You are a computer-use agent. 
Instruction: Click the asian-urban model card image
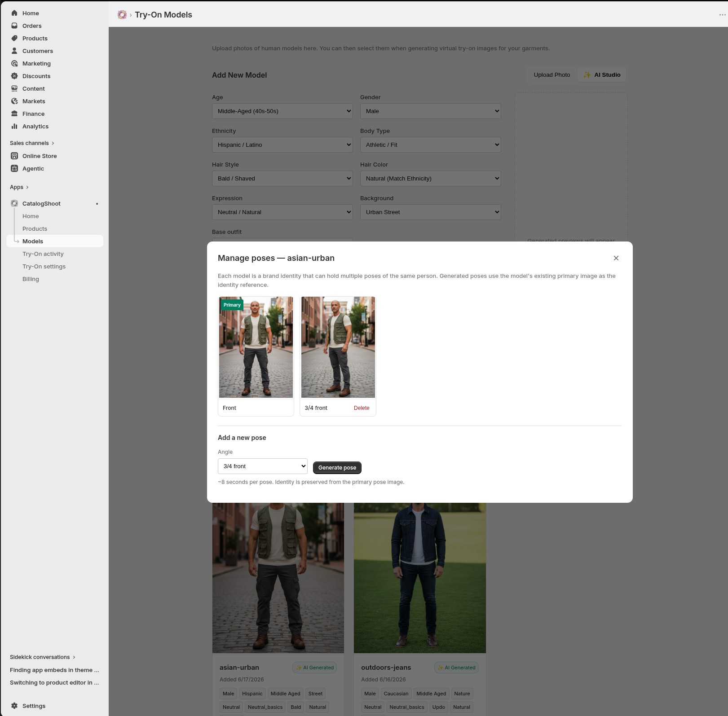(x=278, y=578)
